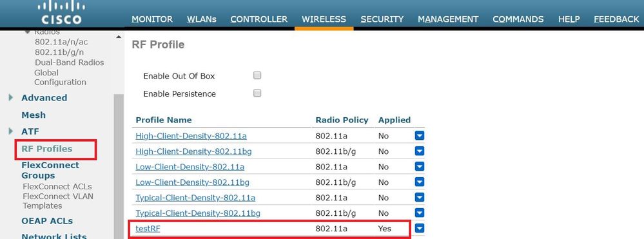
Task: Select RF Profiles in the sidebar
Action: click(x=46, y=149)
